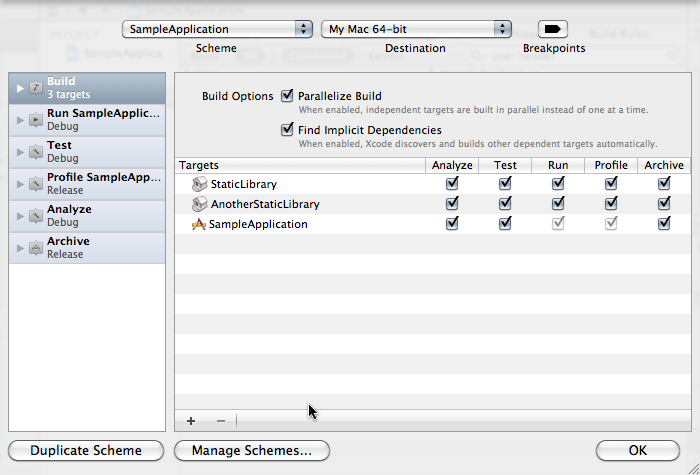The height and width of the screenshot is (475, 700).
Task: Expand the Profile SampleApp… disclosure triangle
Action: pos(20,184)
